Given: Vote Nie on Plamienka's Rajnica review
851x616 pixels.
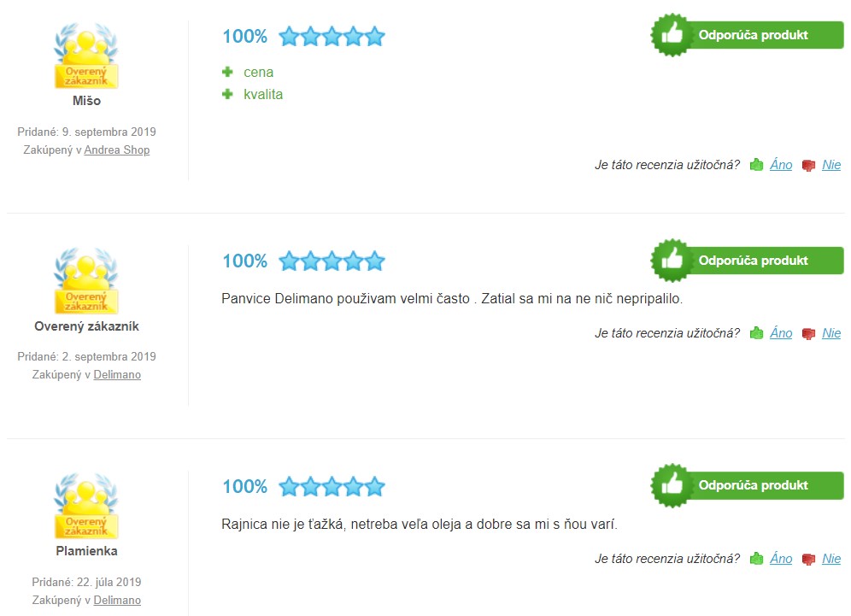Looking at the screenshot, I should [831, 559].
